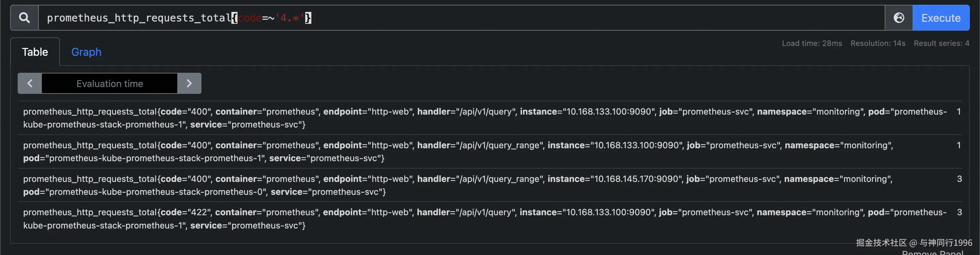Screen dimensions: 980x255
Task: Select the code="400" /api/v1/query series labels
Action: click(x=483, y=118)
